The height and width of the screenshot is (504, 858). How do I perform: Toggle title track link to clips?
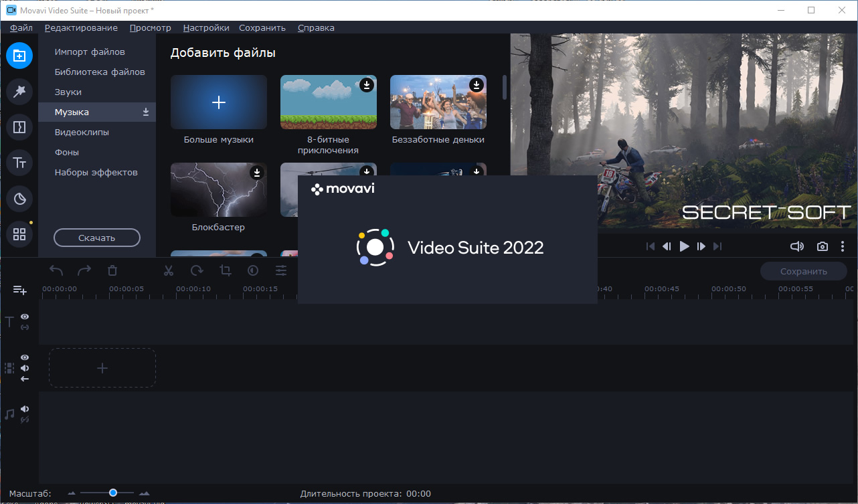point(25,327)
